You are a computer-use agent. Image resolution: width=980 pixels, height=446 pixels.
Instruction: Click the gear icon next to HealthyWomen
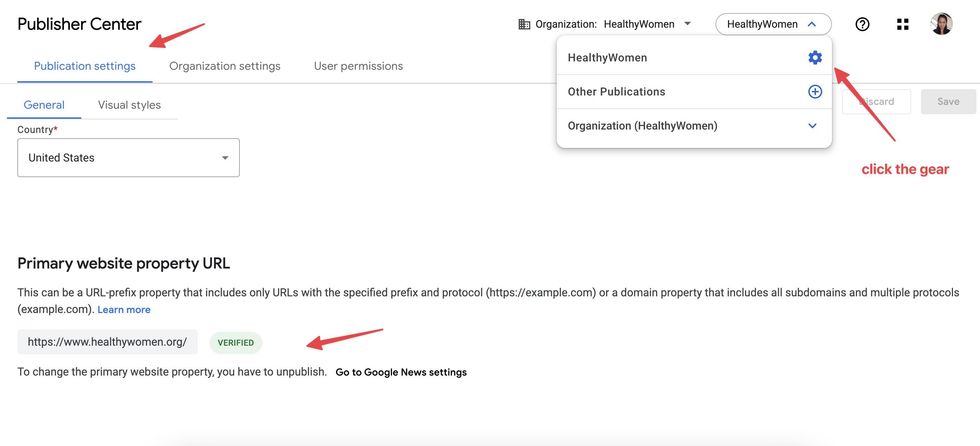814,57
